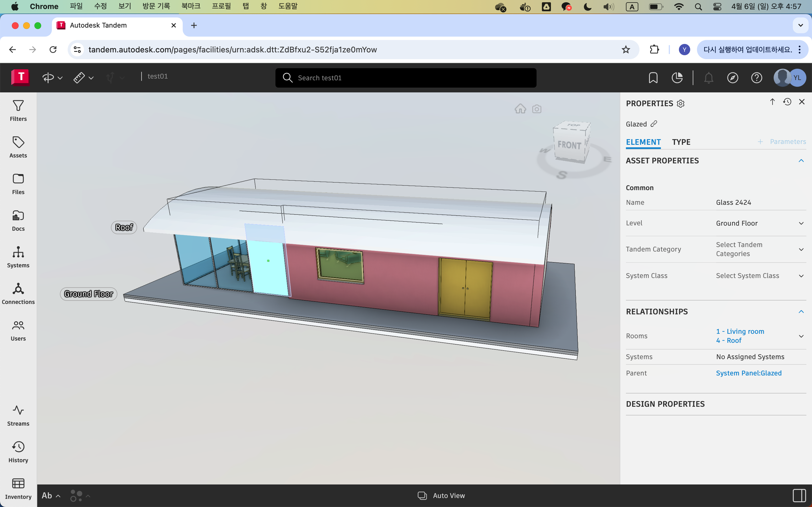
Task: Open the Systems panel
Action: [x=18, y=257]
